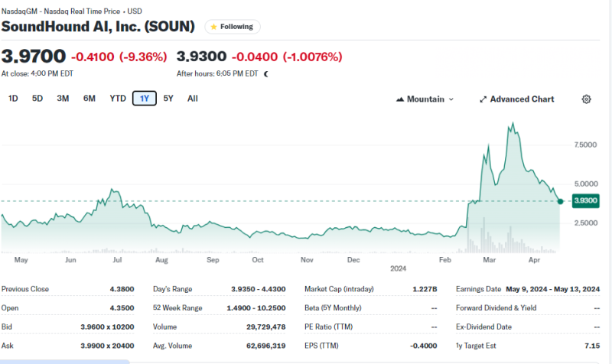This screenshot has height=364, width=612.
Task: Click the horizontal scrollbar at bottom
Action: coord(64,362)
